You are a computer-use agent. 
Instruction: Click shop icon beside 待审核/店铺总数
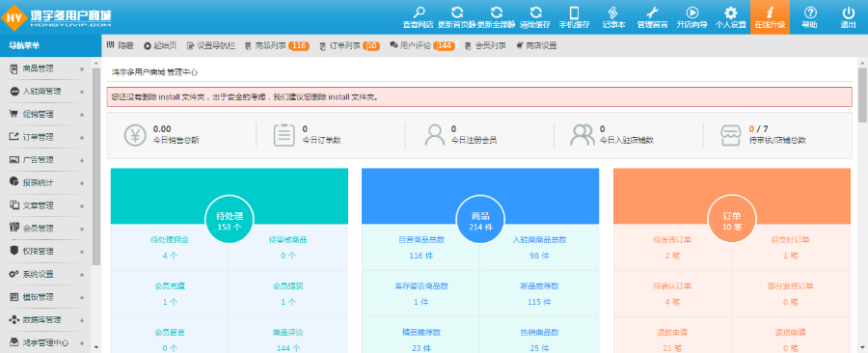[x=731, y=136]
